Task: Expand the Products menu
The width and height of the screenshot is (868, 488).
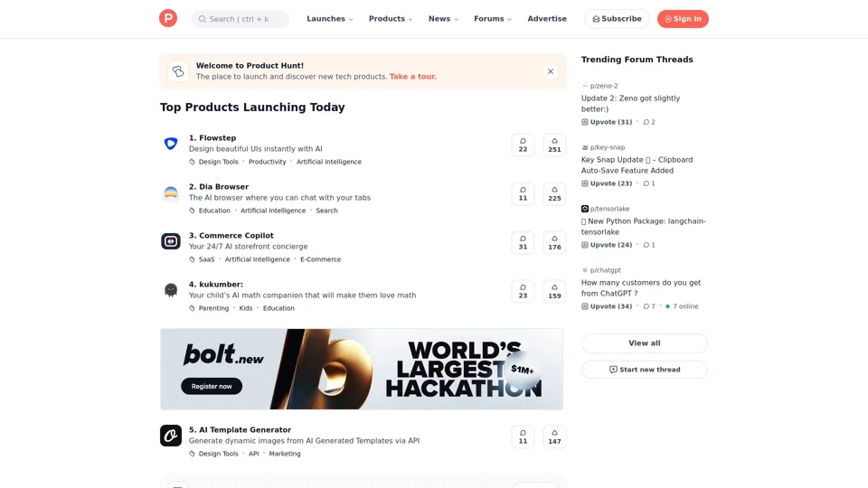Action: pos(391,19)
